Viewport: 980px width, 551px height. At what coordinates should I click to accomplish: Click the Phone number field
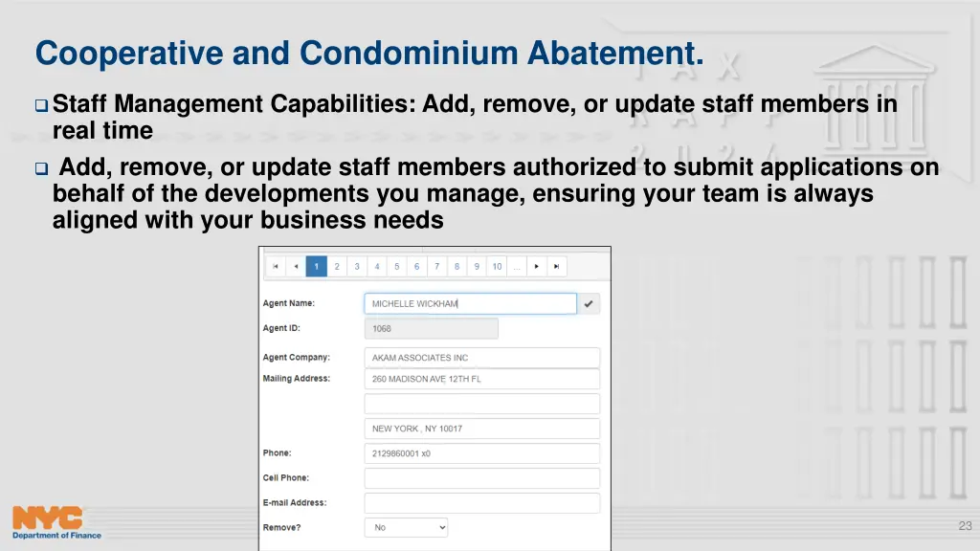481,453
